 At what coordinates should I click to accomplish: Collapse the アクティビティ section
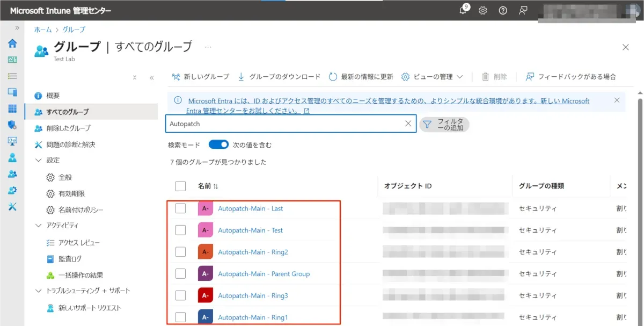[x=38, y=226]
